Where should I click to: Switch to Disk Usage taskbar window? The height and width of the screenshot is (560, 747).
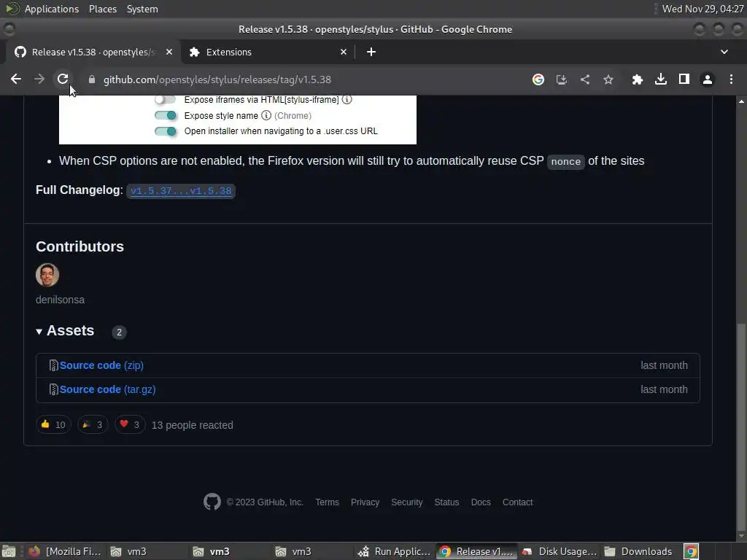click(x=560, y=551)
